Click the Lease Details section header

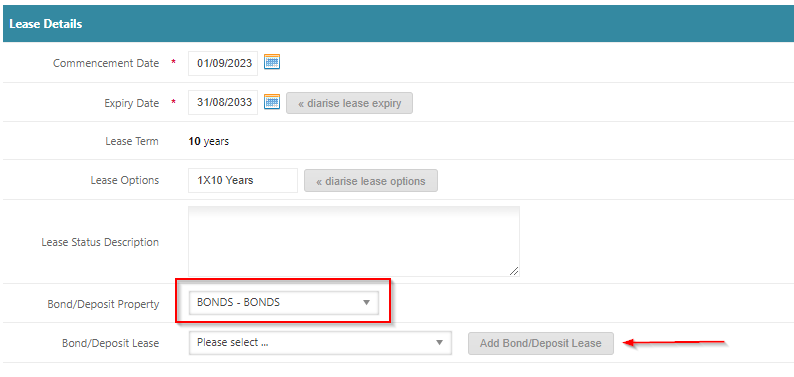click(399, 24)
